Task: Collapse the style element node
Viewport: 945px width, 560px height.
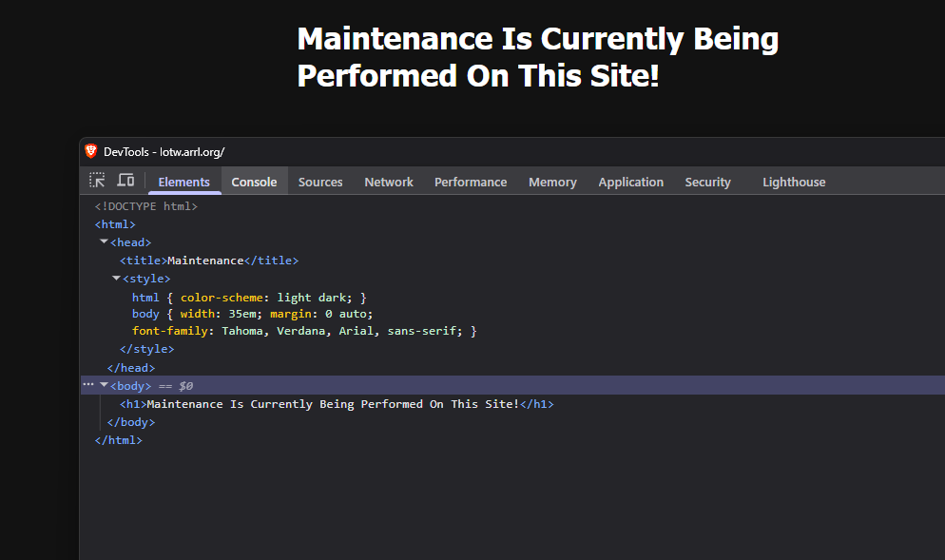Action: [x=116, y=278]
